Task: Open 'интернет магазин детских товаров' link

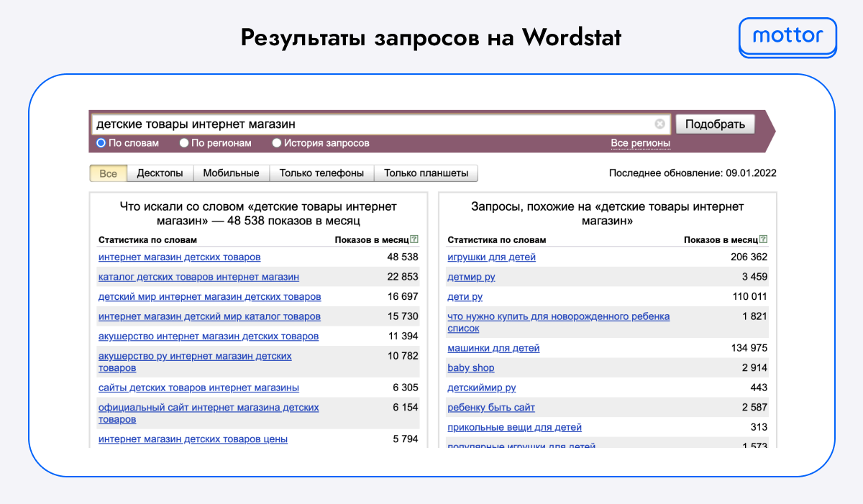Action: point(180,257)
